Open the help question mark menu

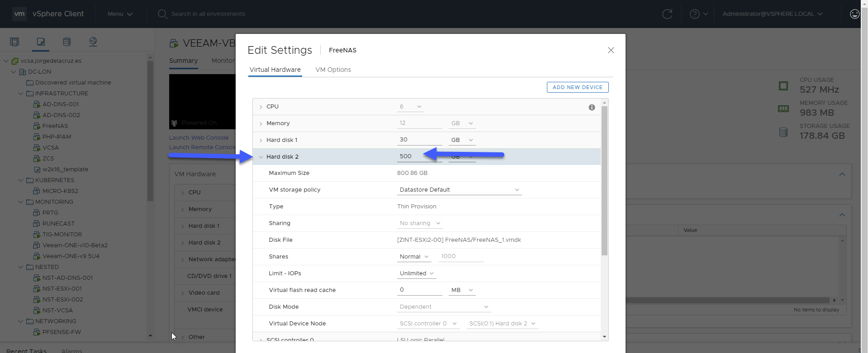[699, 14]
